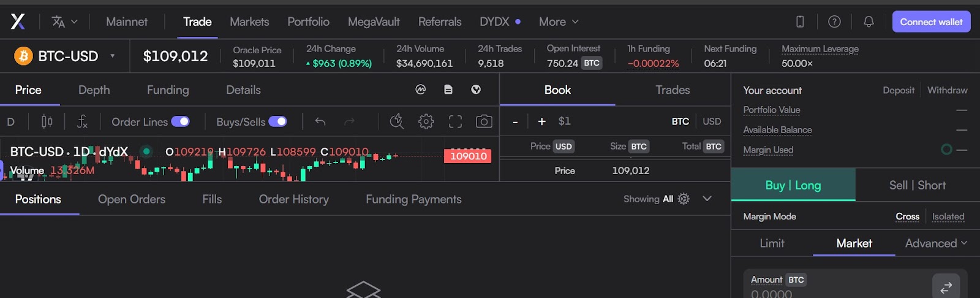
Task: Expand the Advanced order types dropdown
Action: point(936,243)
